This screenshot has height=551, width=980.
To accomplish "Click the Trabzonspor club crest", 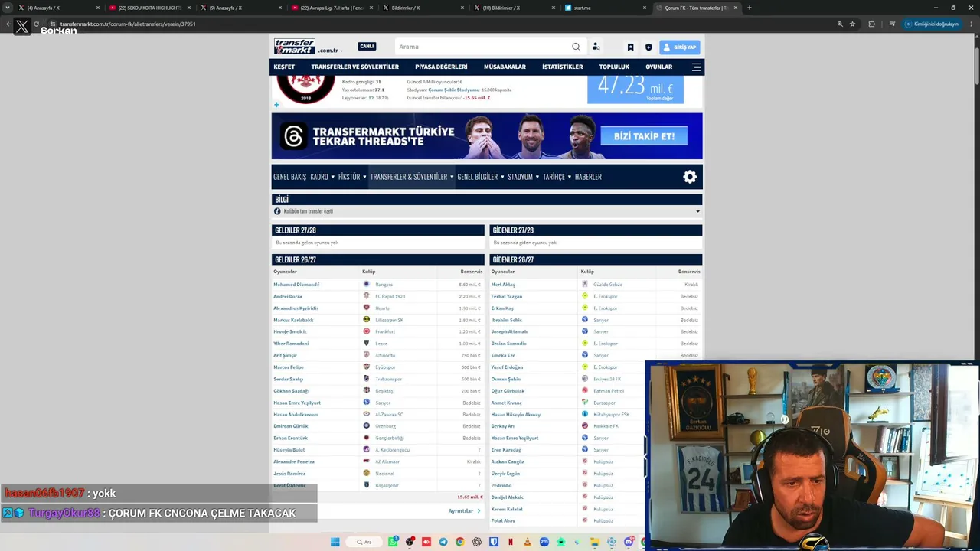I will pyautogui.click(x=366, y=379).
